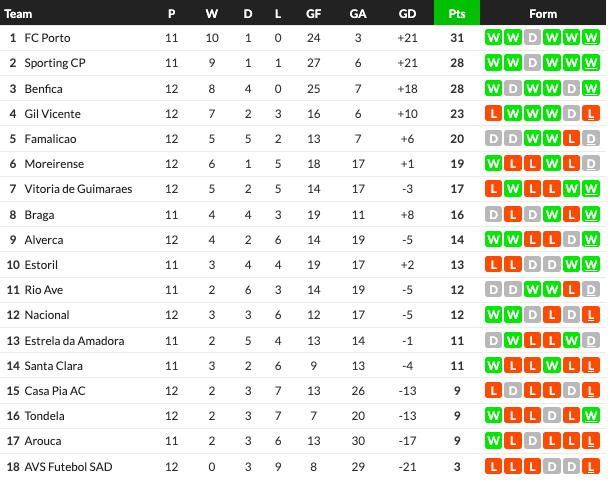Click the win badge in Casa Pia AC's form
The width and height of the screenshot is (608, 482).
[494, 390]
